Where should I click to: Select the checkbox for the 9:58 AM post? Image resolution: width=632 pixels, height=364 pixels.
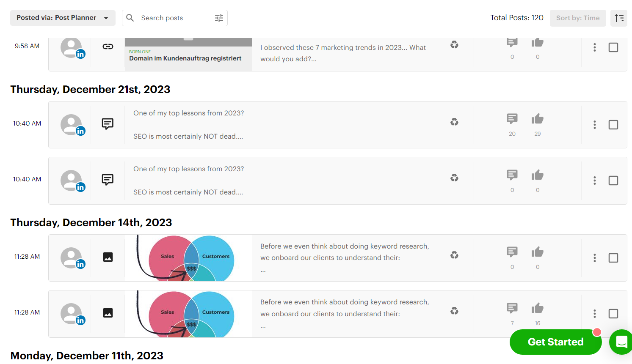(x=613, y=47)
